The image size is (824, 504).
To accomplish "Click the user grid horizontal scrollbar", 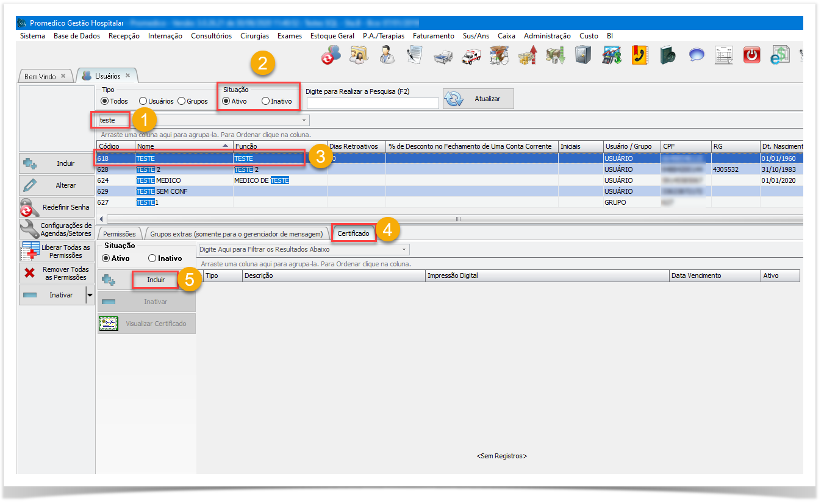I will [457, 219].
